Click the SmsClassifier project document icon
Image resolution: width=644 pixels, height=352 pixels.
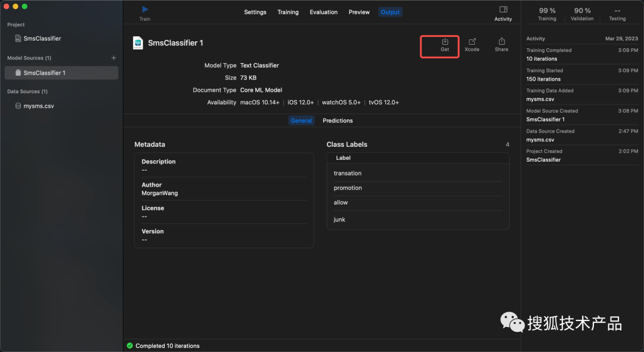click(x=18, y=38)
